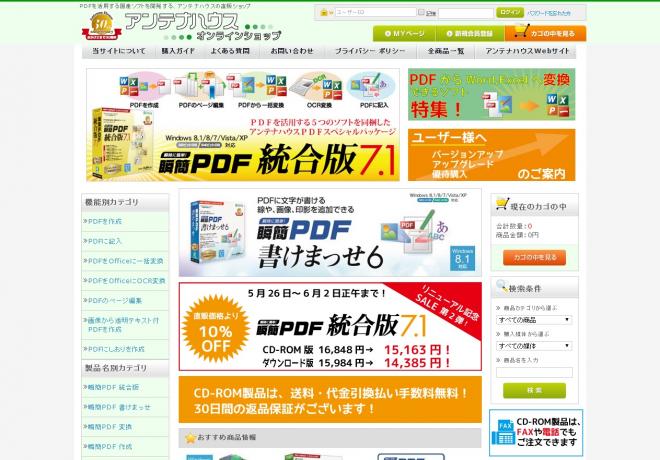The height and width of the screenshot is (460, 660).
Task: Click the PDFに記入 icon in the top banner
Action: click(x=373, y=87)
